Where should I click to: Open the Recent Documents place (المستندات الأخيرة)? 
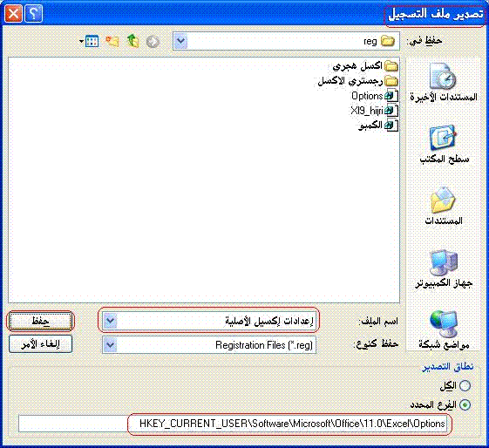click(443, 82)
